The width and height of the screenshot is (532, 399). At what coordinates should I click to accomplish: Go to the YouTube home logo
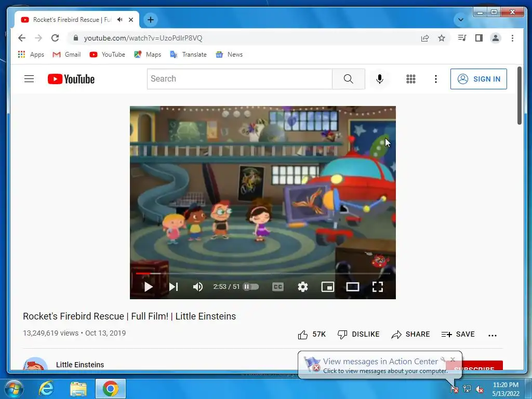click(71, 79)
